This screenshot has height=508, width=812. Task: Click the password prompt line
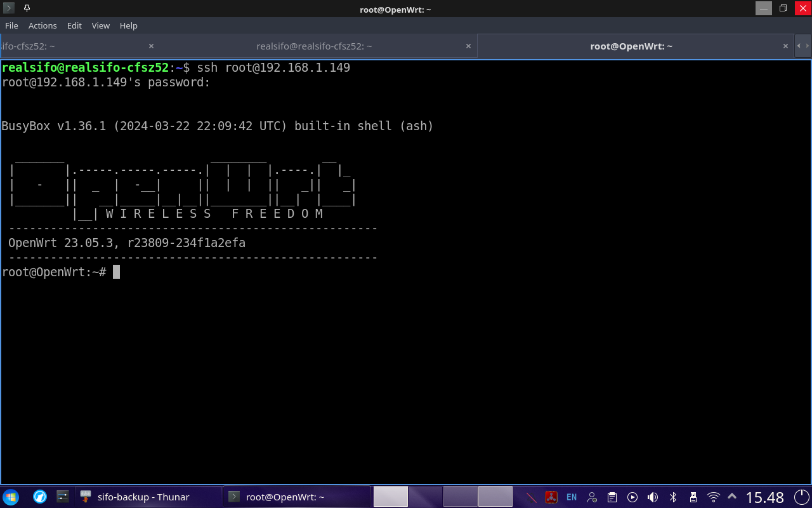click(106, 83)
